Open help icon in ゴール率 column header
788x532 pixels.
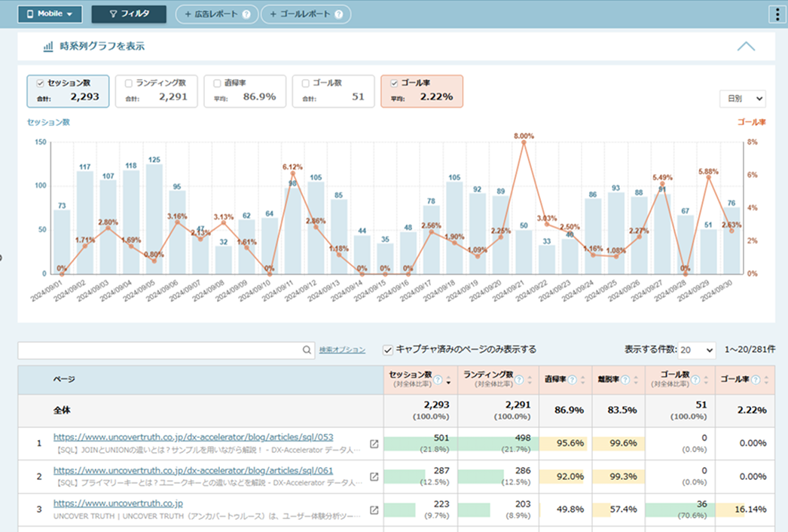(756, 380)
